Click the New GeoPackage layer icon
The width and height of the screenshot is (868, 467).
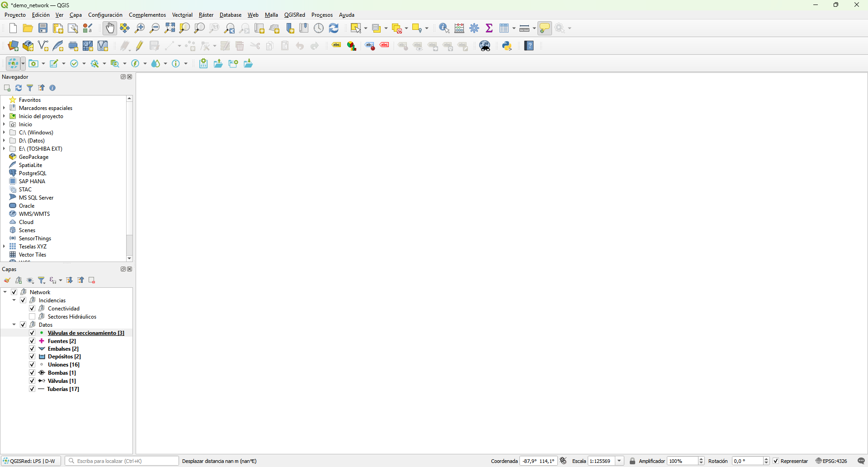click(28, 46)
